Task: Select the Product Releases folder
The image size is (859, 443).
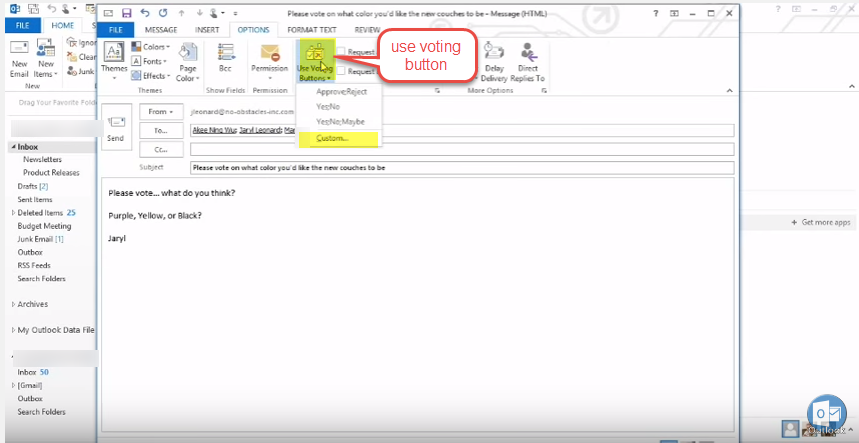Action: (51, 172)
